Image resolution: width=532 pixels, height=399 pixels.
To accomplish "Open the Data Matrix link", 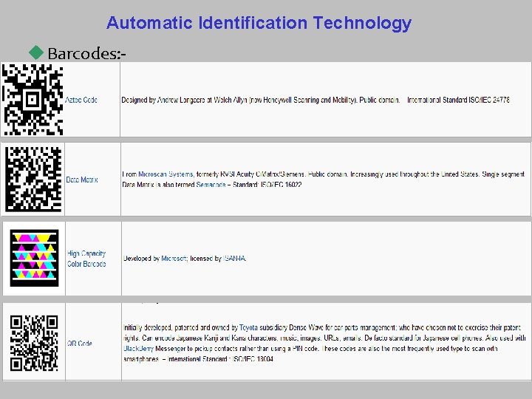I will 82,180.
